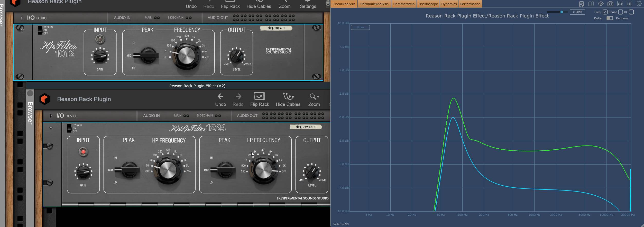Screen dimensions: 644x227
Task: Collapse the HpLpFilter 1224 device triangle
Action: click(x=51, y=128)
